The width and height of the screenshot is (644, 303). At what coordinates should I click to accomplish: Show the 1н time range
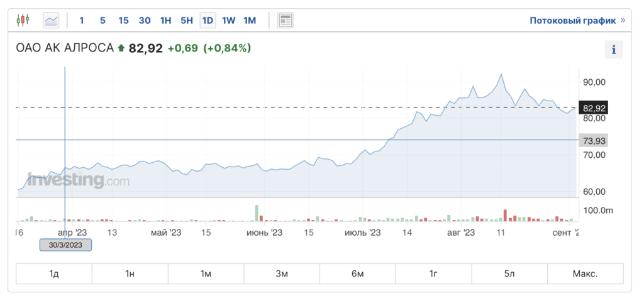click(130, 273)
